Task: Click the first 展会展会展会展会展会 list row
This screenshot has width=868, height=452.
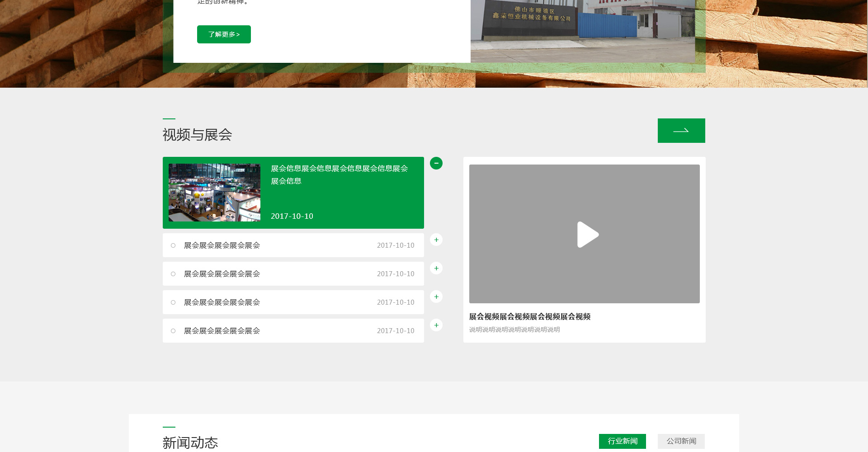Action: point(222,245)
